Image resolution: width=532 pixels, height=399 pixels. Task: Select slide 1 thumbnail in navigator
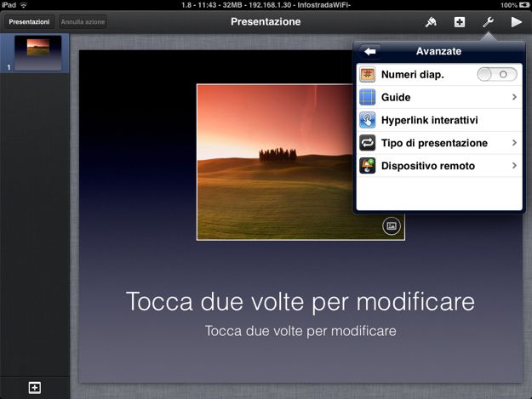[x=38, y=53]
